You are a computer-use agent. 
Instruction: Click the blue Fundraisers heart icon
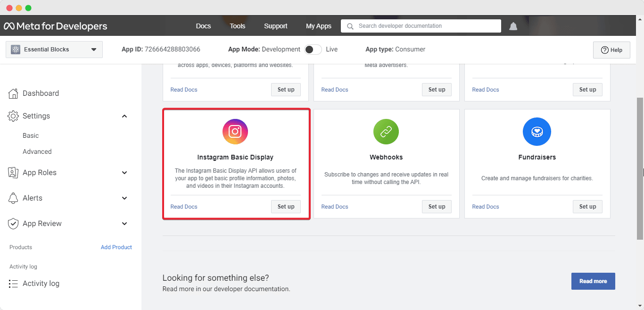[x=537, y=132]
